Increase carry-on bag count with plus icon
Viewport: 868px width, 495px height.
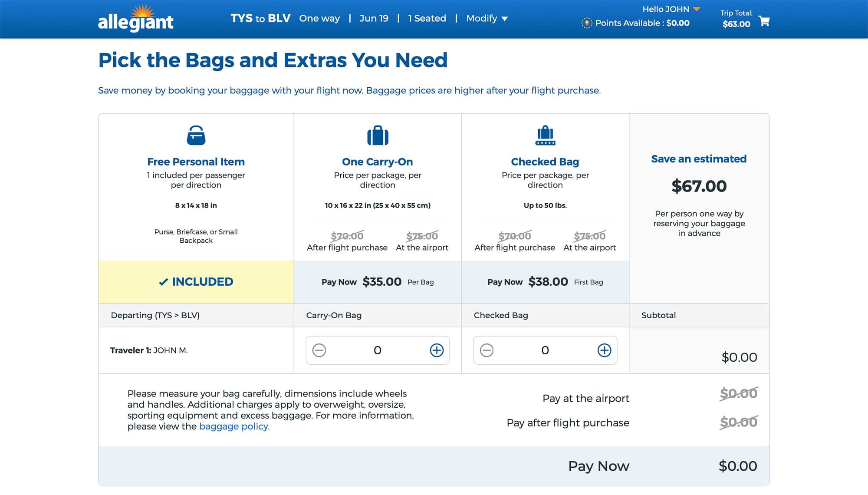(436, 350)
